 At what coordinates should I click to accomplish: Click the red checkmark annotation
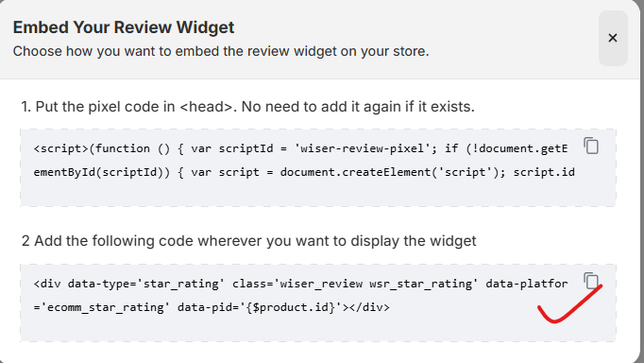point(569,303)
